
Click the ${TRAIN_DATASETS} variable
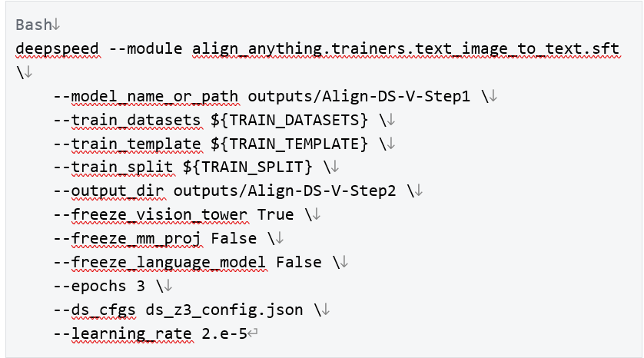(x=289, y=121)
